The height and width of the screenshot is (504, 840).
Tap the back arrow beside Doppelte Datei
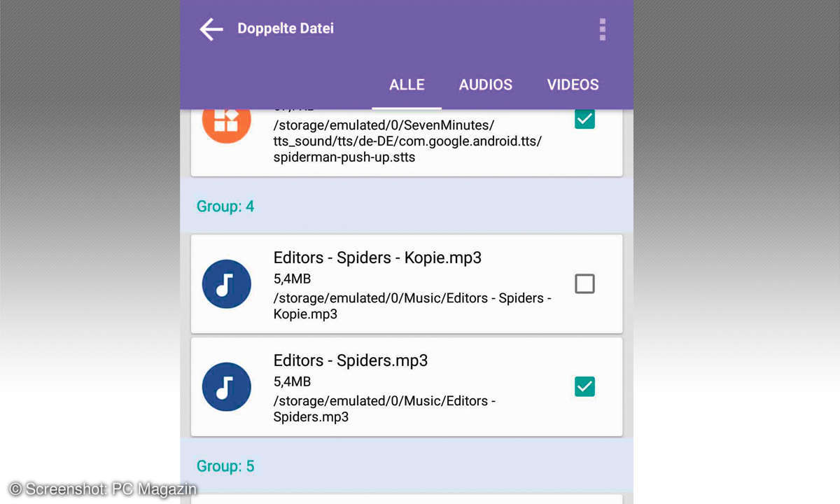coord(211,29)
